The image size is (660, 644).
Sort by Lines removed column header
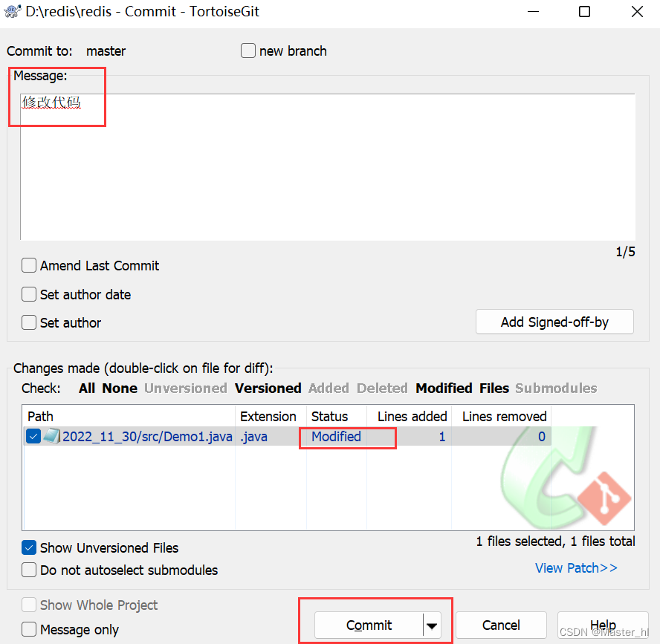[501, 416]
